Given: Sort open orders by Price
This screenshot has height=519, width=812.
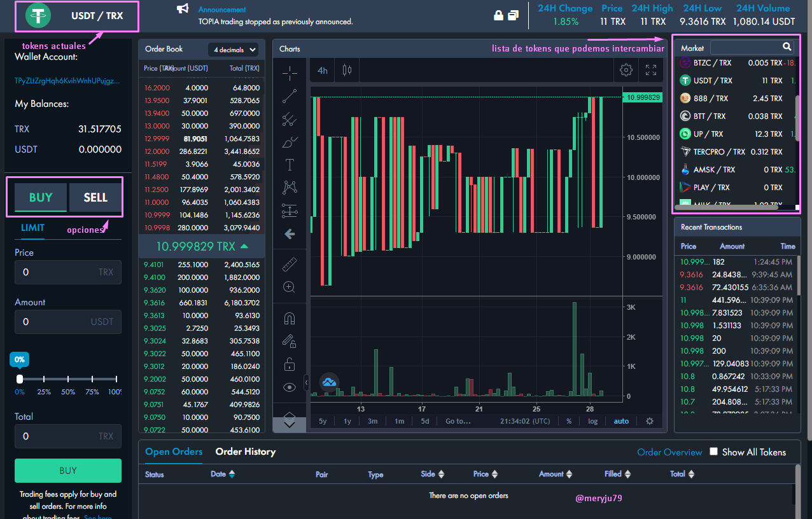Looking at the screenshot, I should coord(494,474).
